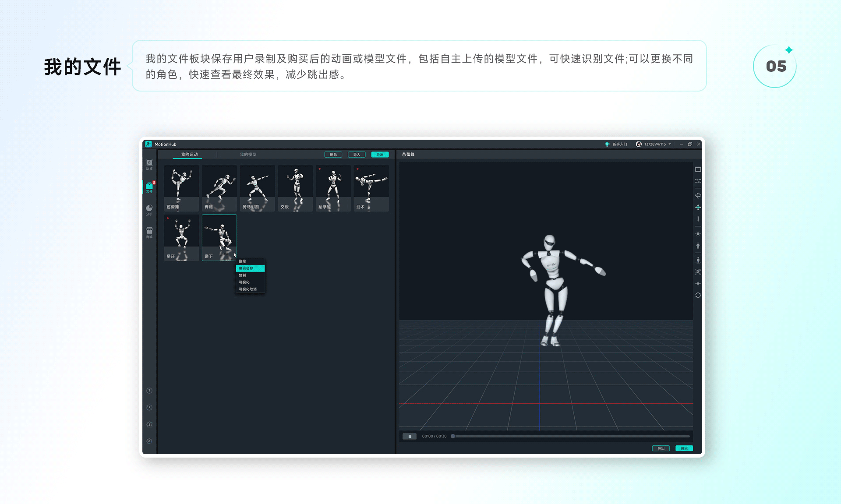Open the 商城 store sidebar icon

click(x=149, y=232)
